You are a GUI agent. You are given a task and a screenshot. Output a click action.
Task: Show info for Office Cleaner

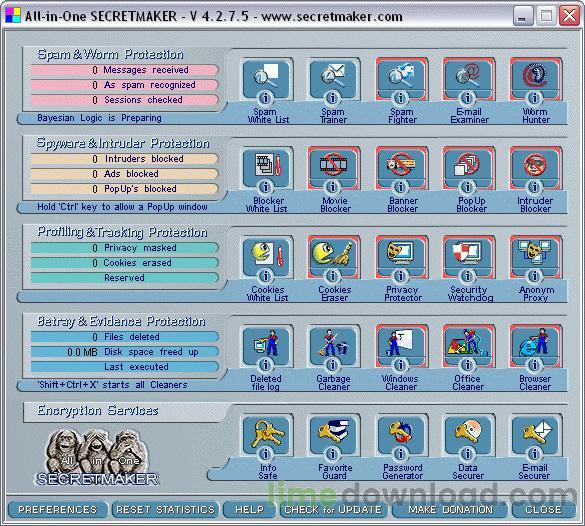tap(467, 365)
